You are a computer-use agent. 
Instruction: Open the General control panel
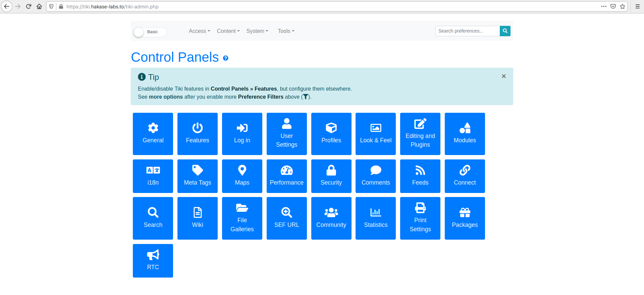[x=153, y=134]
